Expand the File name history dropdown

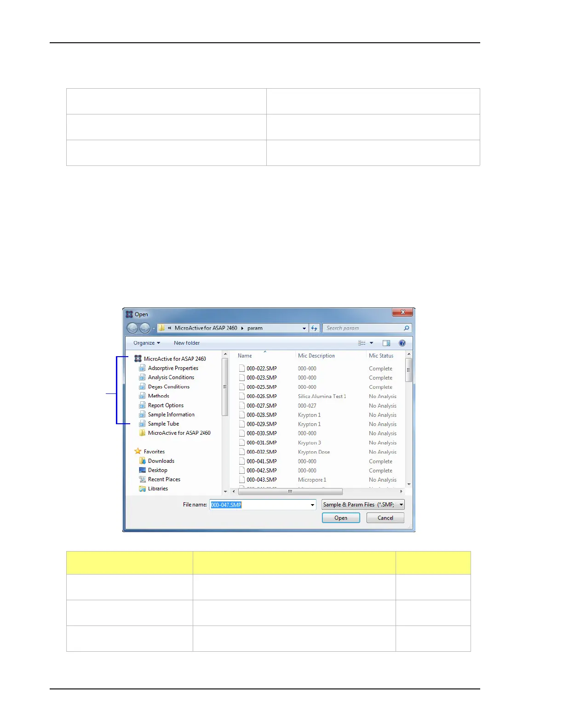point(312,505)
